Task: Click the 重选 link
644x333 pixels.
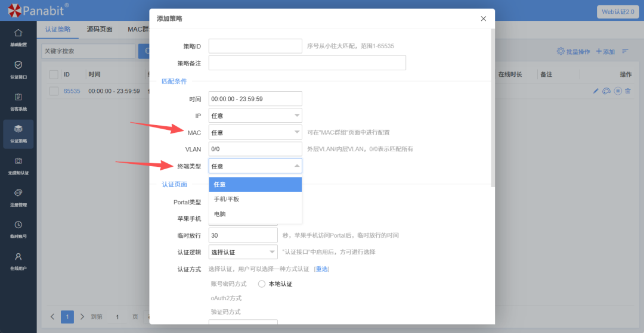Action: [321, 269]
